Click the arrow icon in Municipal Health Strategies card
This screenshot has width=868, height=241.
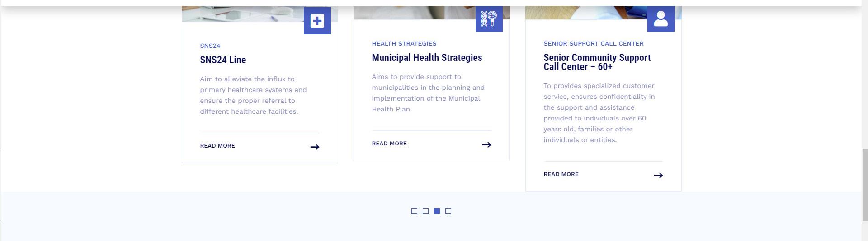[x=487, y=144]
